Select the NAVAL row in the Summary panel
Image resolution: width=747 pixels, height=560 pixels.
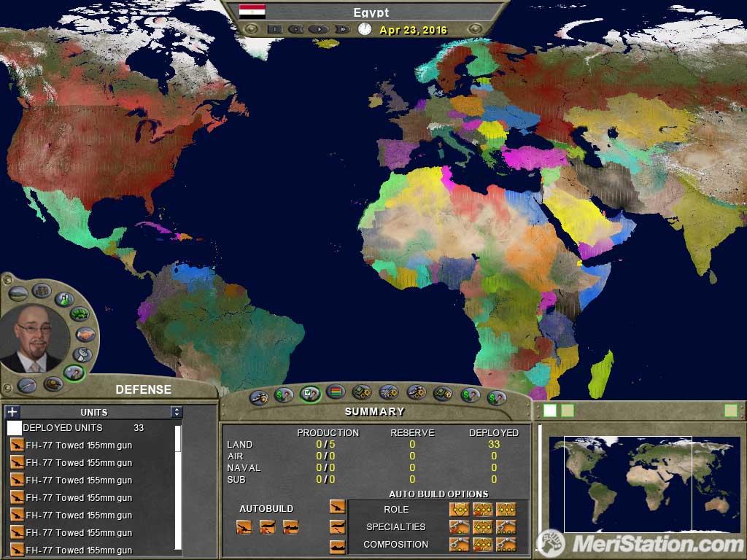coord(252,469)
